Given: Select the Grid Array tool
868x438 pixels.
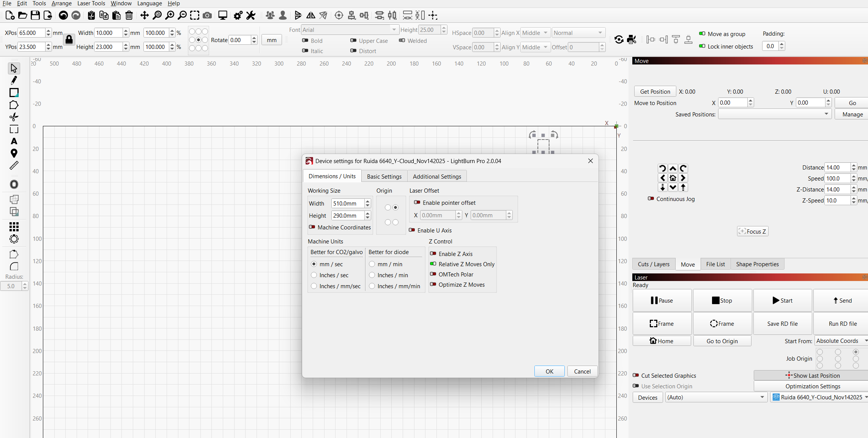Looking at the screenshot, I should (x=14, y=227).
